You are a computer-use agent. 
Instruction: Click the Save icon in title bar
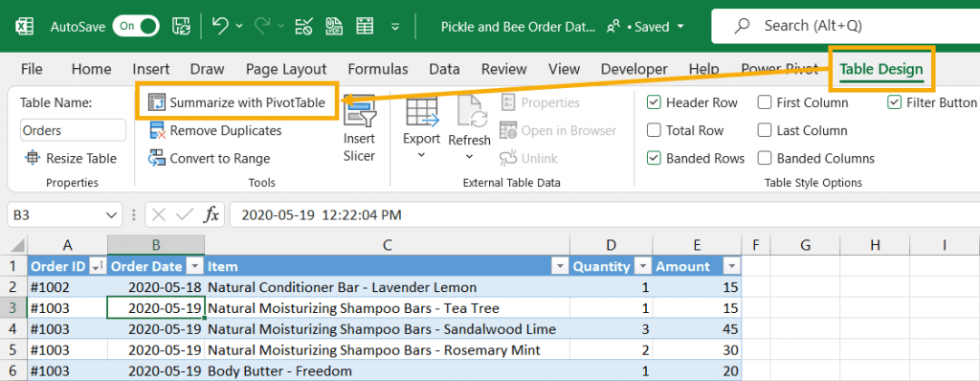[x=181, y=26]
